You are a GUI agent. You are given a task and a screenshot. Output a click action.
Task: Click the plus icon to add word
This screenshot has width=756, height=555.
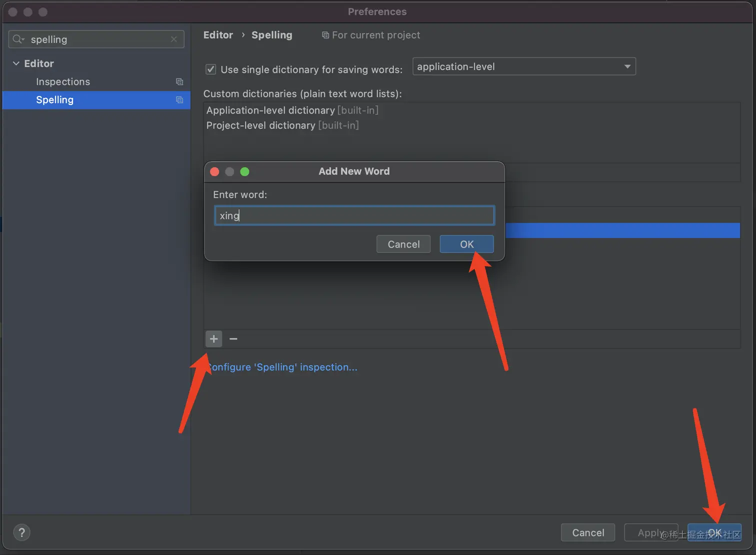[213, 339]
